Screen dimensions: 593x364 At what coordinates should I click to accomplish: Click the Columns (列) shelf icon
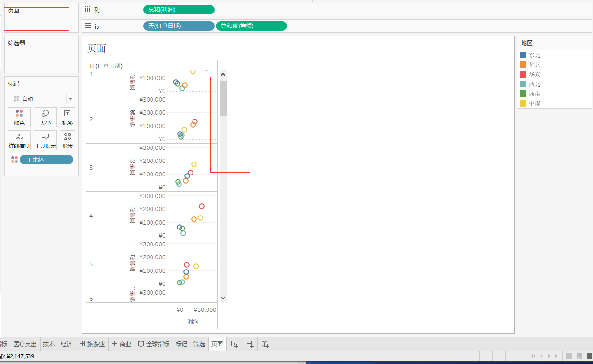(88, 9)
